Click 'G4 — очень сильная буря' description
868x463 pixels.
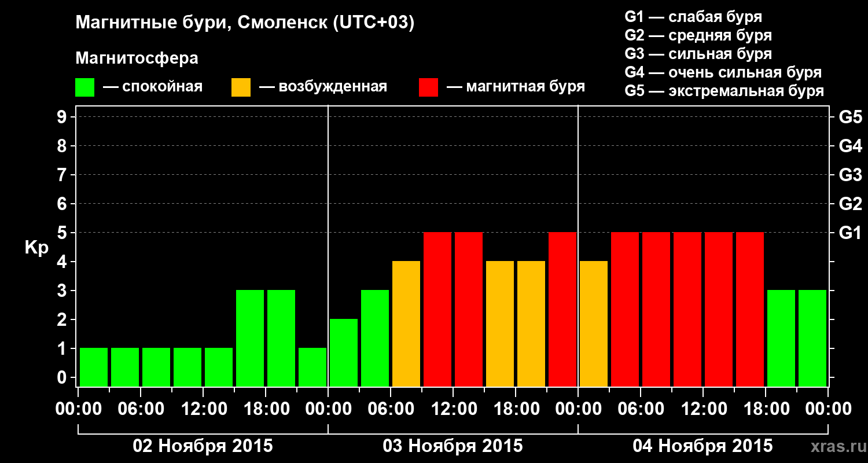click(x=723, y=72)
